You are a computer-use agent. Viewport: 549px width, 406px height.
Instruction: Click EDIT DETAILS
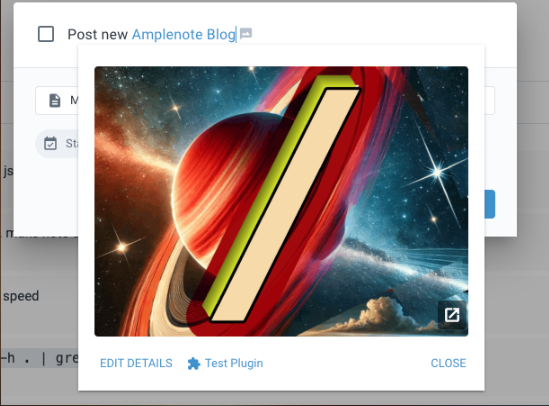pyautogui.click(x=136, y=363)
